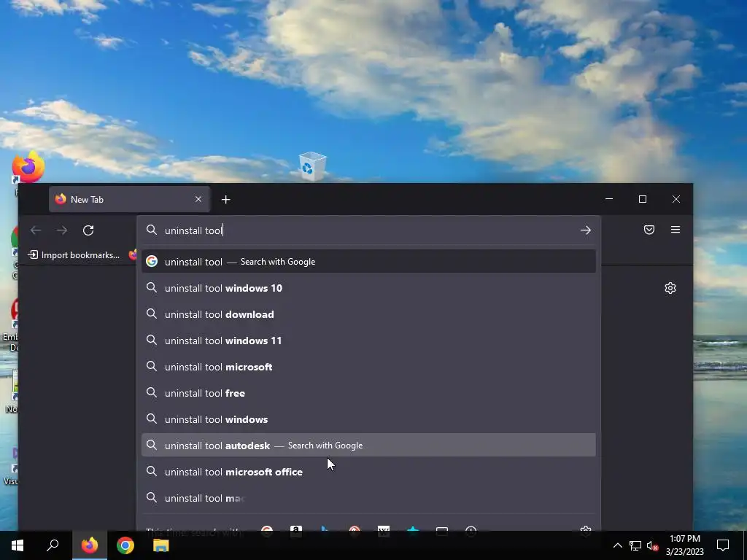Go forward one page in Firefox
The width and height of the screenshot is (747, 560).
pyautogui.click(x=62, y=230)
